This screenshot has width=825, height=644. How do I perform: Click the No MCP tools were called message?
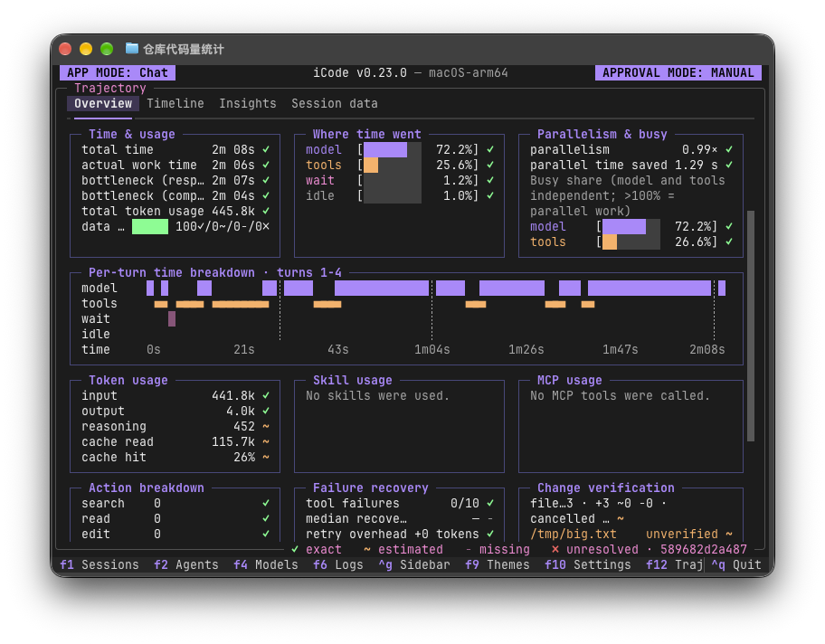(621, 395)
